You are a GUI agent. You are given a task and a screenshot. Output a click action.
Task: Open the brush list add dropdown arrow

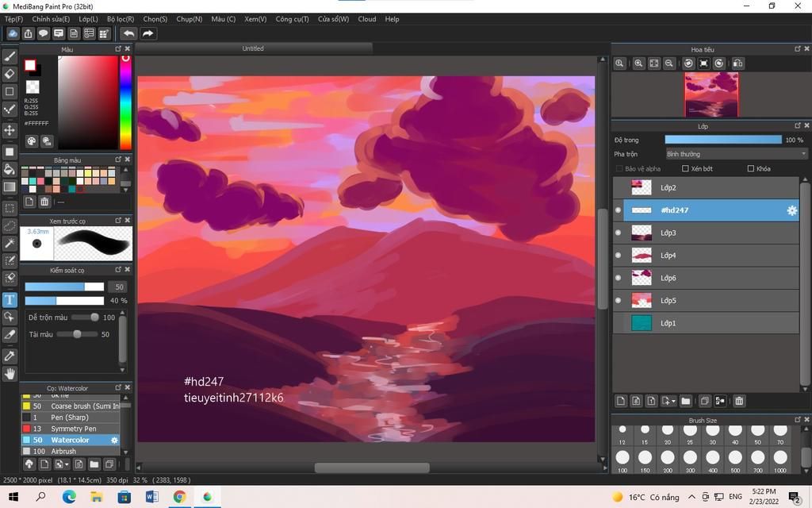click(x=67, y=464)
